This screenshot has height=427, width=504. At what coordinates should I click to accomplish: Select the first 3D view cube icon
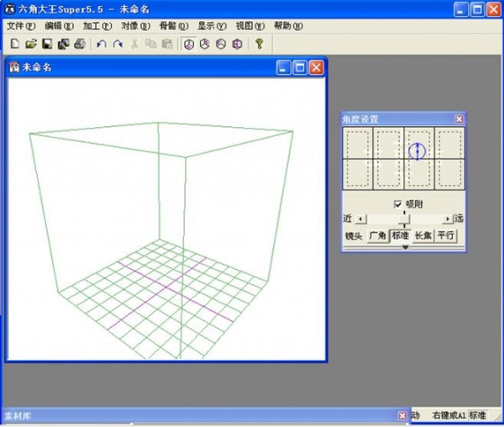pos(189,44)
